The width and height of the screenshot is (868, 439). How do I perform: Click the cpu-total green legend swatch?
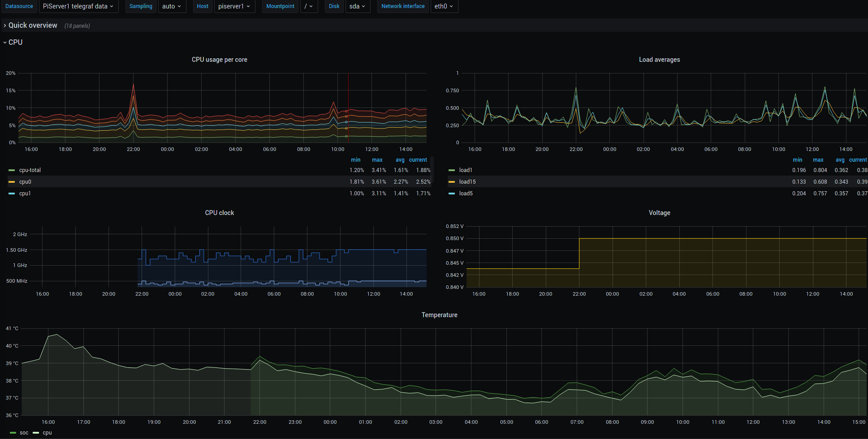pyautogui.click(x=12, y=170)
